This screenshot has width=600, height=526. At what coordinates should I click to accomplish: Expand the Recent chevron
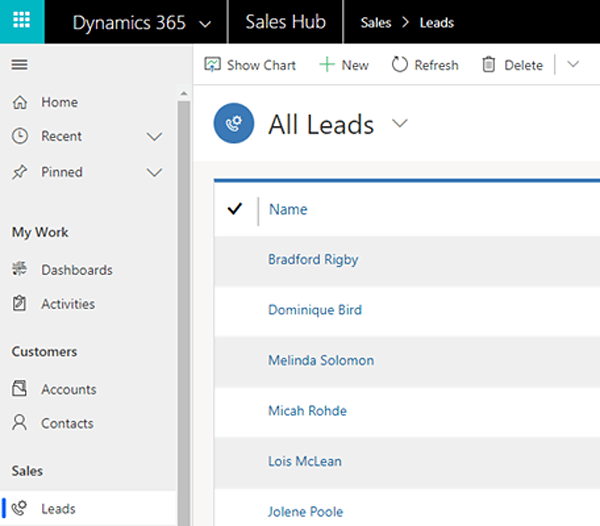pos(154,137)
